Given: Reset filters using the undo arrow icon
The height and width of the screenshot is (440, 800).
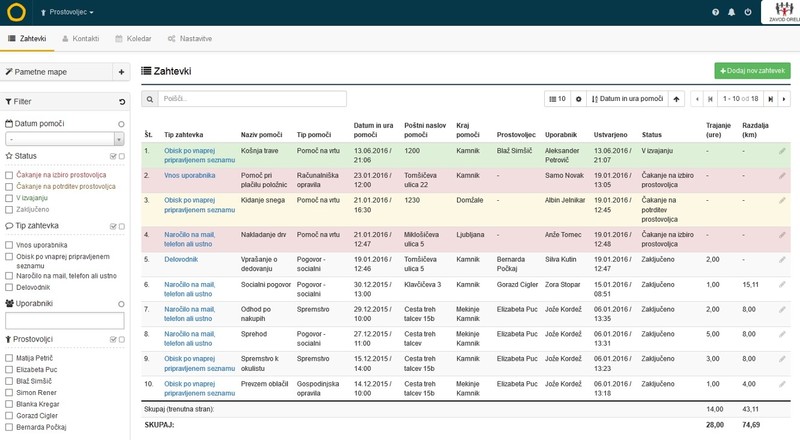Looking at the screenshot, I should [x=121, y=101].
